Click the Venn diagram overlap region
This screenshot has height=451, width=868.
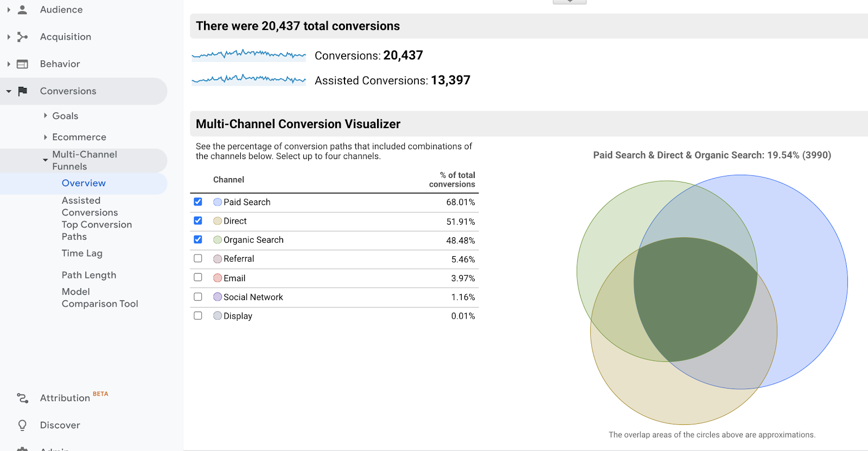(x=694, y=298)
